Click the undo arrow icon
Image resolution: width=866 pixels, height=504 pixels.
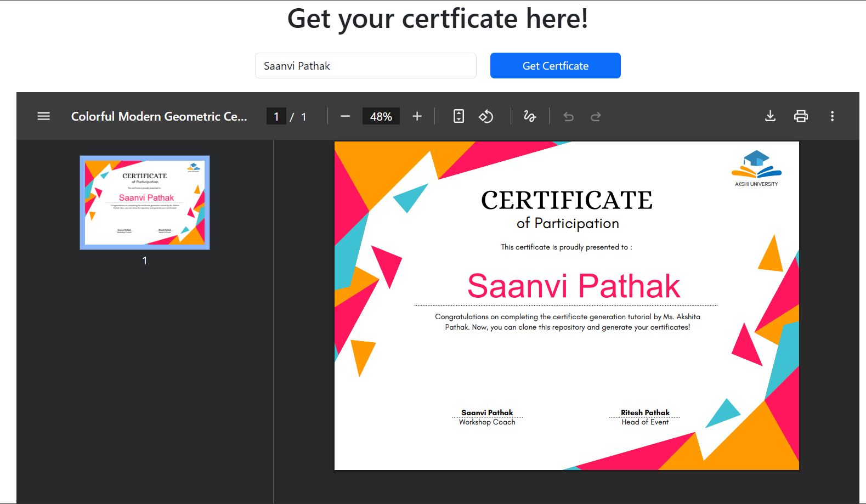569,116
